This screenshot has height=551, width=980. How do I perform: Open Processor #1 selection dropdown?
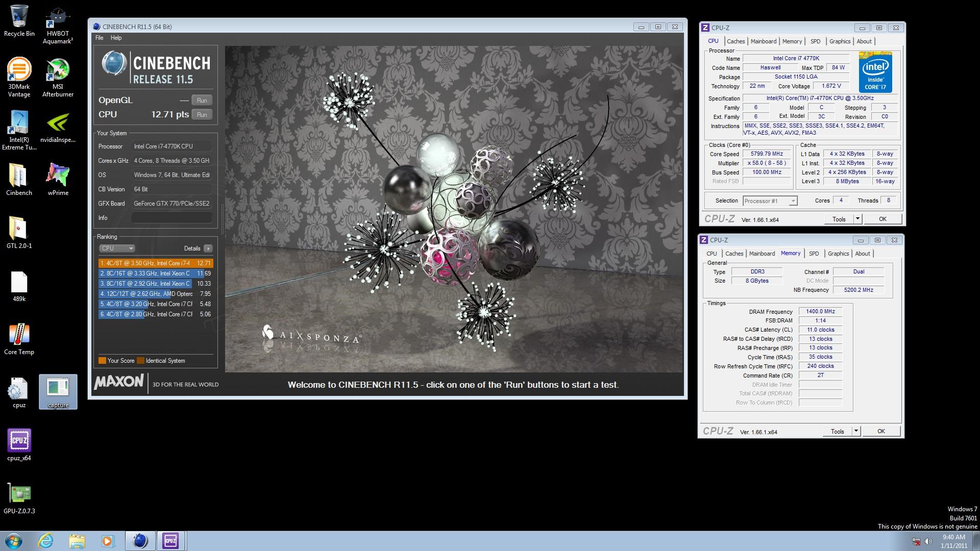point(770,201)
